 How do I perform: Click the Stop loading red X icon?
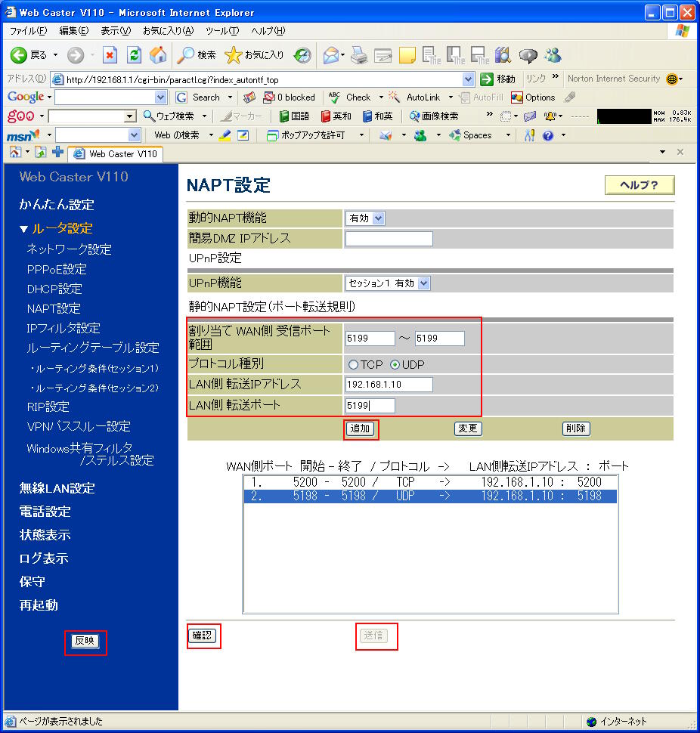pos(110,55)
